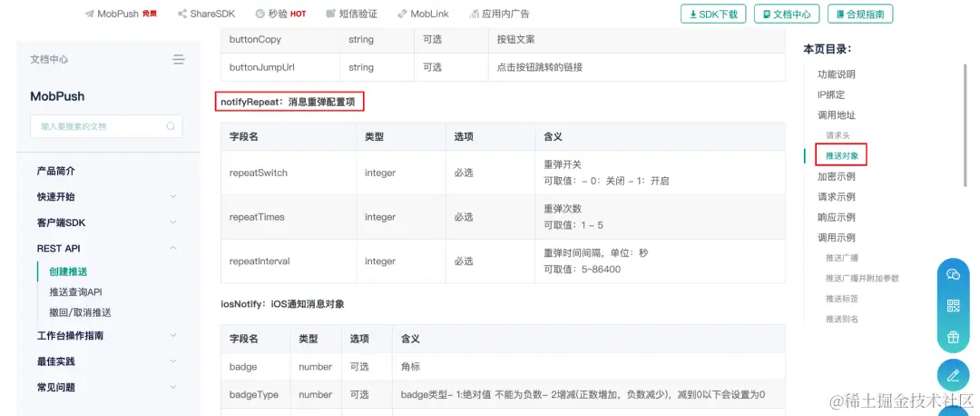Select 撤回/取消推送 in the sidebar

pyautogui.click(x=80, y=312)
